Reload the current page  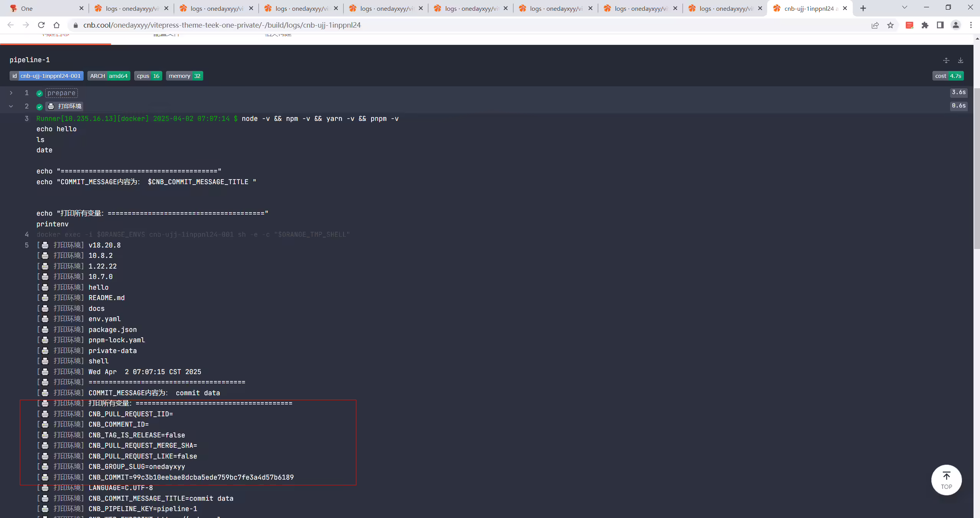41,25
